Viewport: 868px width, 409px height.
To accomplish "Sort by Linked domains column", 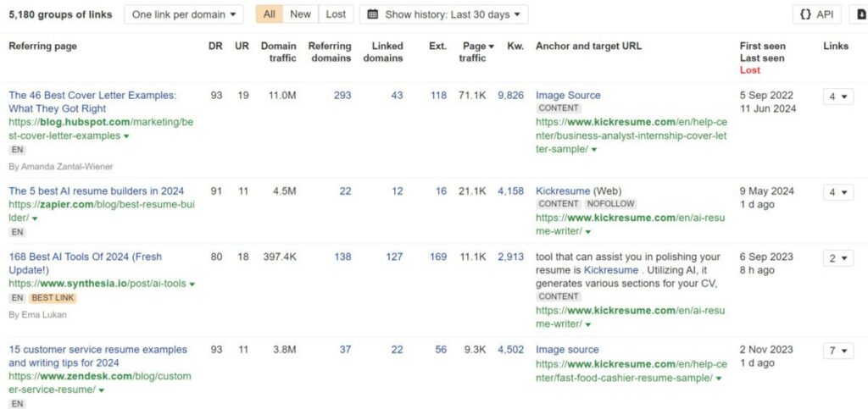I will tap(383, 52).
